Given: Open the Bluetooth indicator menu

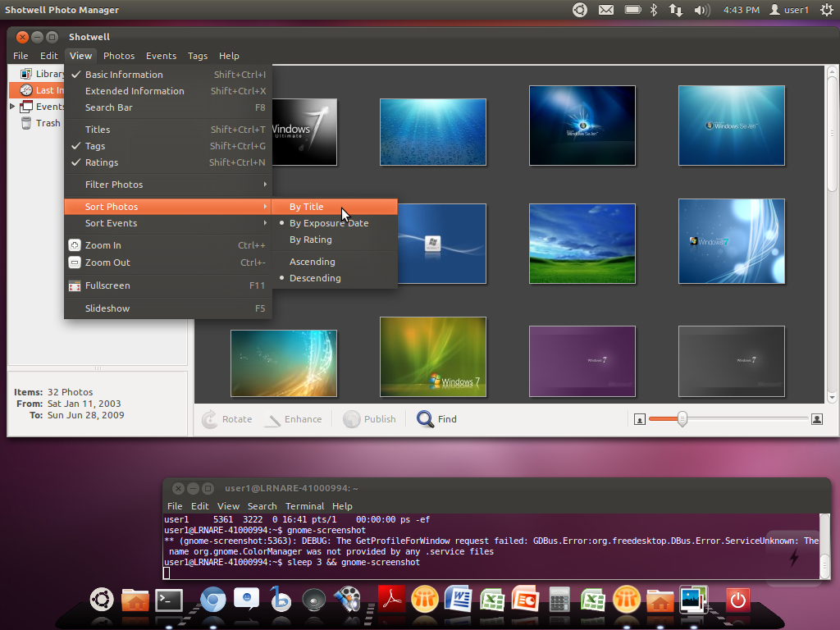Looking at the screenshot, I should point(654,10).
